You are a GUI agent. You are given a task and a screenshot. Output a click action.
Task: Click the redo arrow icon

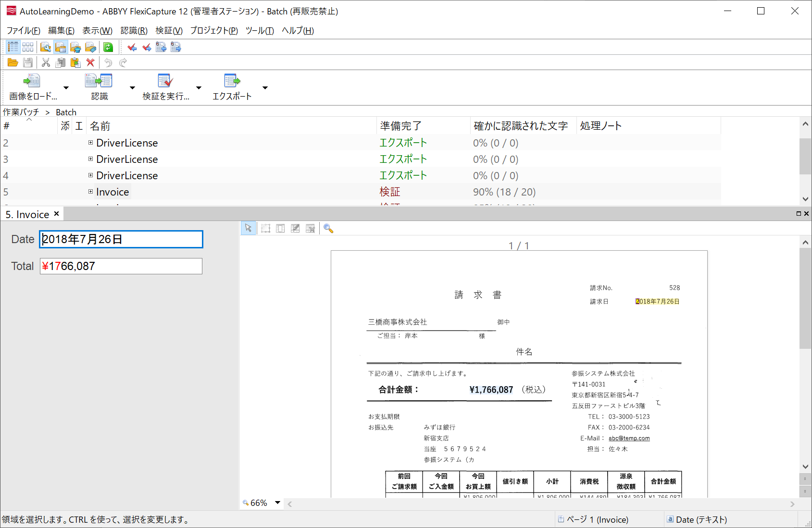pyautogui.click(x=123, y=62)
